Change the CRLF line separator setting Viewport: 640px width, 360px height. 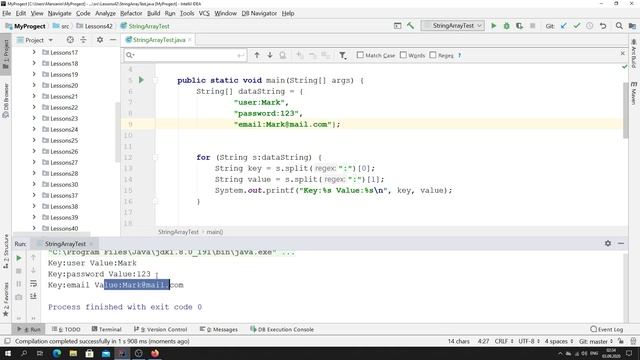[x=503, y=341]
